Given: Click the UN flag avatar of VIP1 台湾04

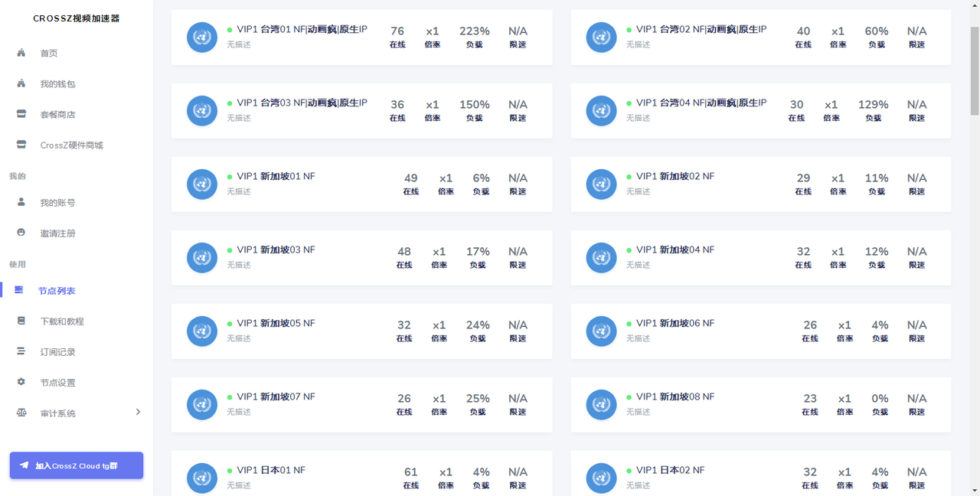Looking at the screenshot, I should coord(601,111).
